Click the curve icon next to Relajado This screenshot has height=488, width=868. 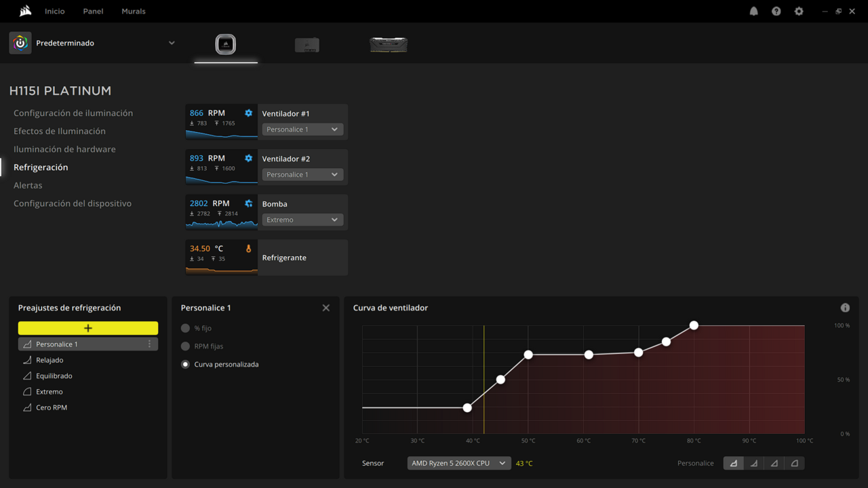pyautogui.click(x=27, y=360)
